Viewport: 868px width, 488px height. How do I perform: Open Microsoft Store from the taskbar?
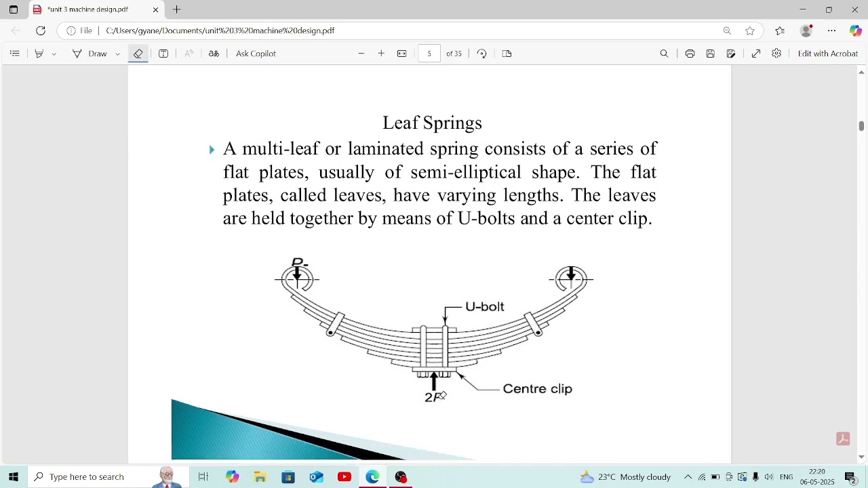[x=288, y=477]
